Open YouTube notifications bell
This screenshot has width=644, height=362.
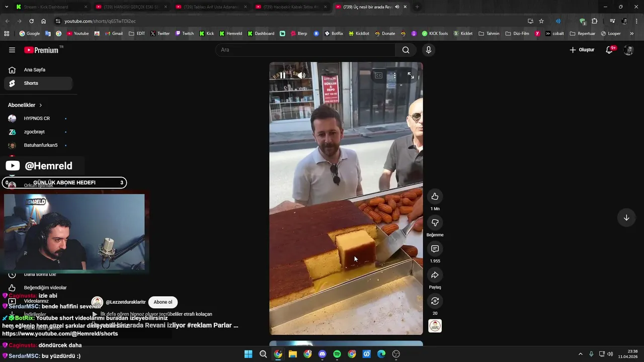pos(609,50)
